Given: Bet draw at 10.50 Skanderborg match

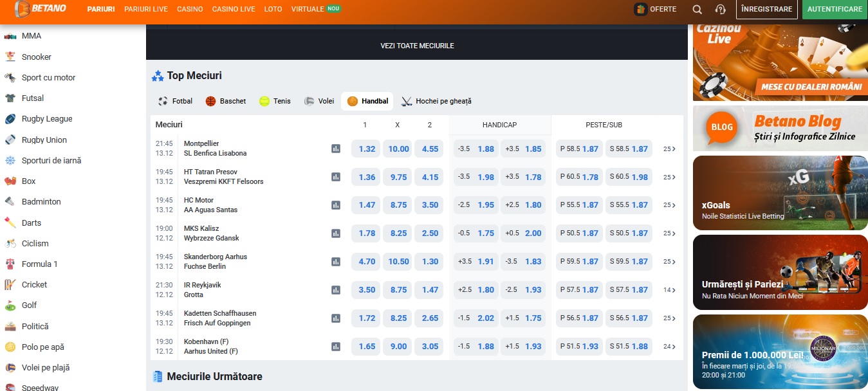Looking at the screenshot, I should [x=398, y=262].
